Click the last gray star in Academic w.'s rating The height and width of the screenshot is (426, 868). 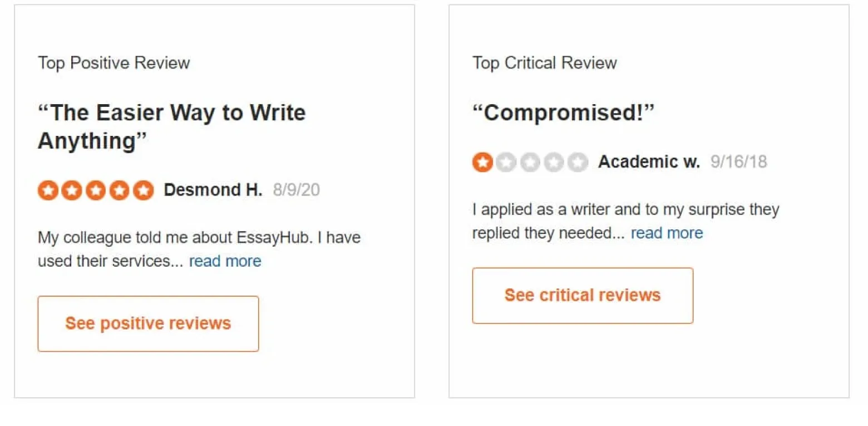point(578,163)
